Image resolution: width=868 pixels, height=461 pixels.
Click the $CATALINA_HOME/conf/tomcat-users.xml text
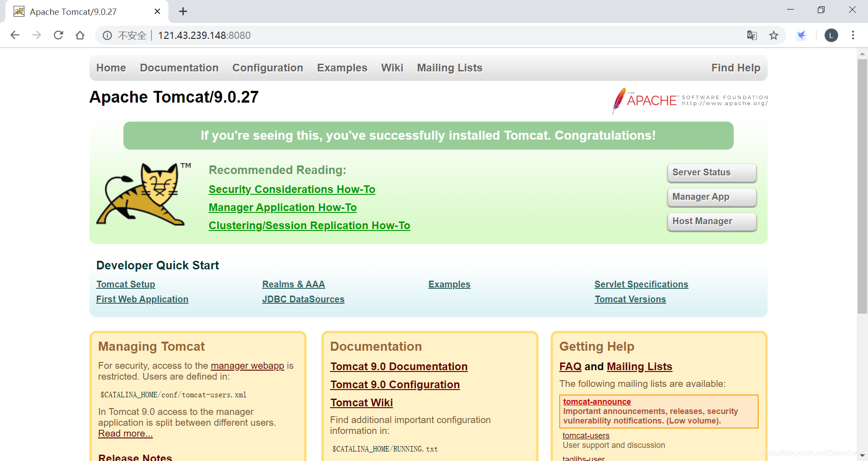pyautogui.click(x=174, y=395)
